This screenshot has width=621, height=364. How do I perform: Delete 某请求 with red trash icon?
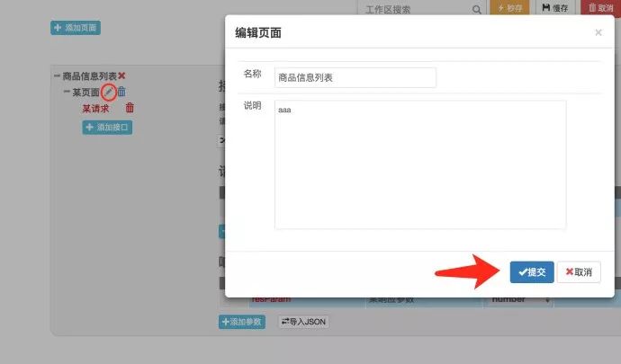130,108
